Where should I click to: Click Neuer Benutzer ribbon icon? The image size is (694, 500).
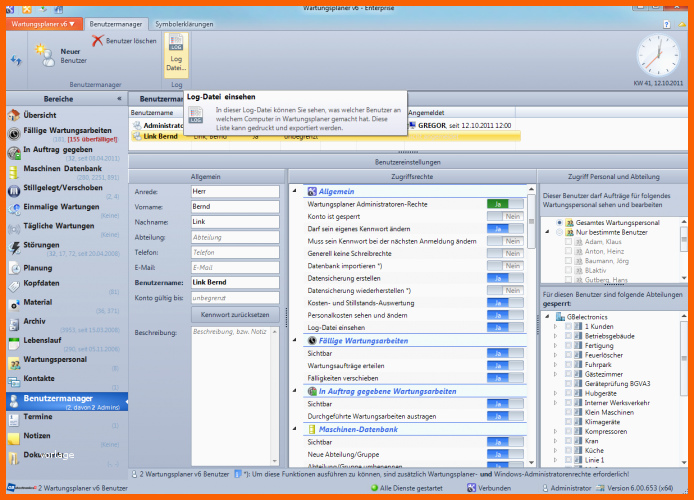(x=44, y=55)
